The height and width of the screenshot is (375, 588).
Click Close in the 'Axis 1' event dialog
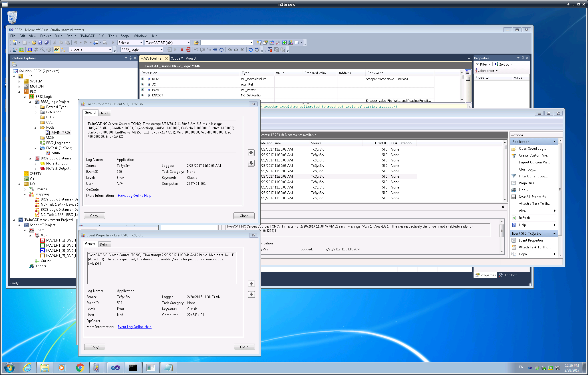[x=244, y=347]
